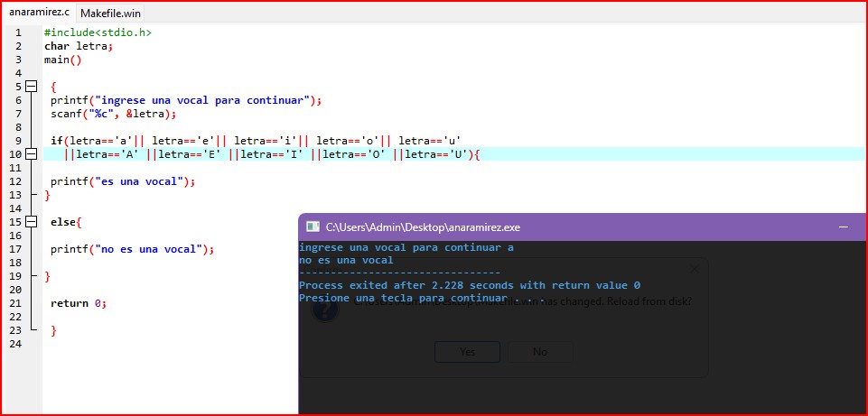The width and height of the screenshot is (868, 416).
Task: Place cursor on the return 0 line
Action: pyautogui.click(x=79, y=303)
